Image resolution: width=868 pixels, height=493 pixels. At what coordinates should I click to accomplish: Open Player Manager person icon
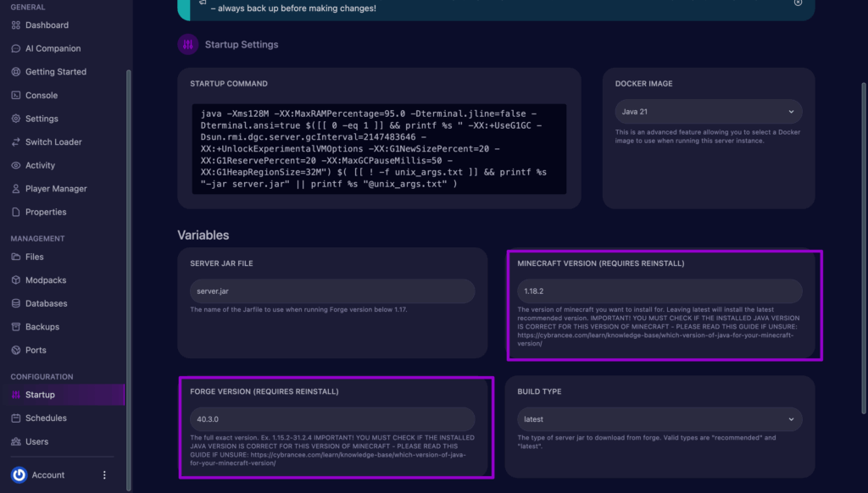pos(16,189)
